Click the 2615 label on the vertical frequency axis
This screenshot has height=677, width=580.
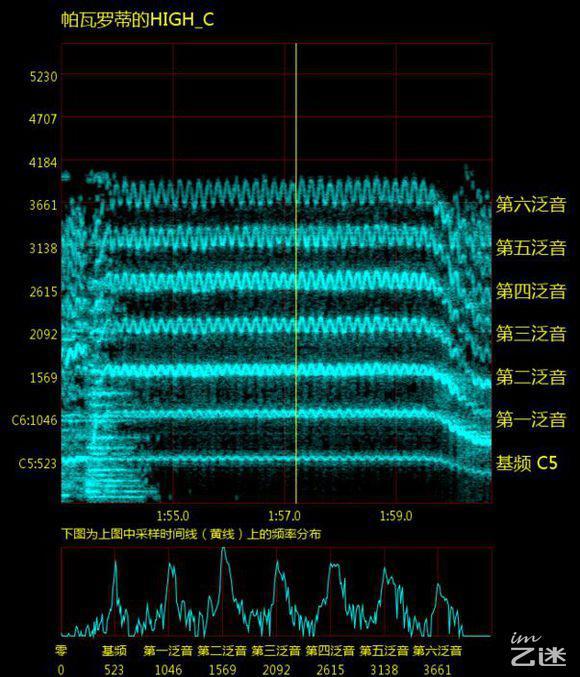pos(43,292)
